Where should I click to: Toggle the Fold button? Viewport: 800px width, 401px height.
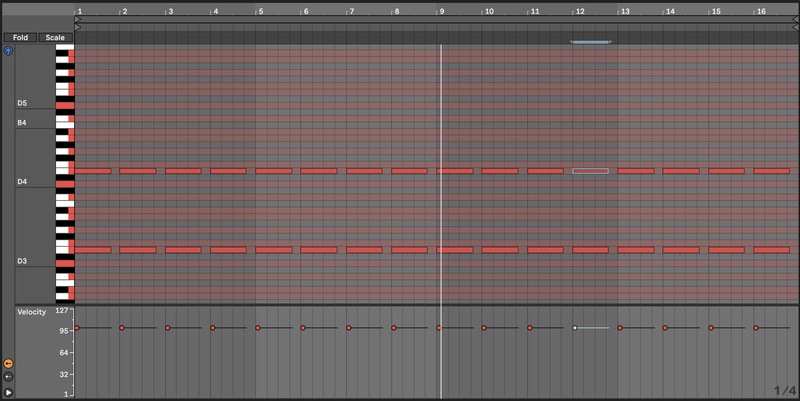pos(20,38)
